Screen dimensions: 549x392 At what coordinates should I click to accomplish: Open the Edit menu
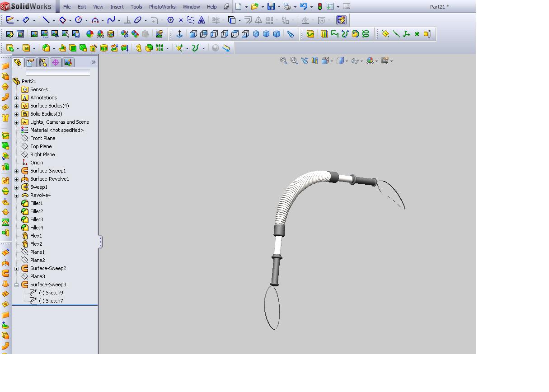point(82,7)
